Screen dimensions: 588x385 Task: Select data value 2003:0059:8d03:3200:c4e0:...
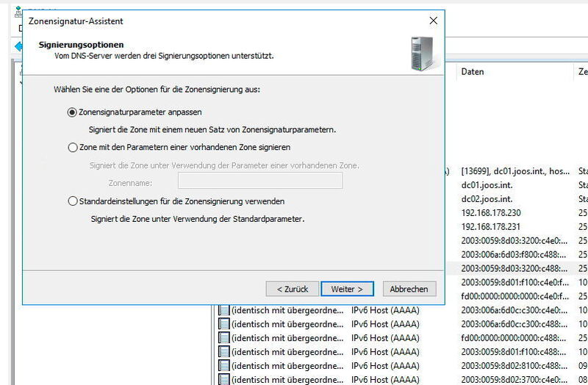514,241
